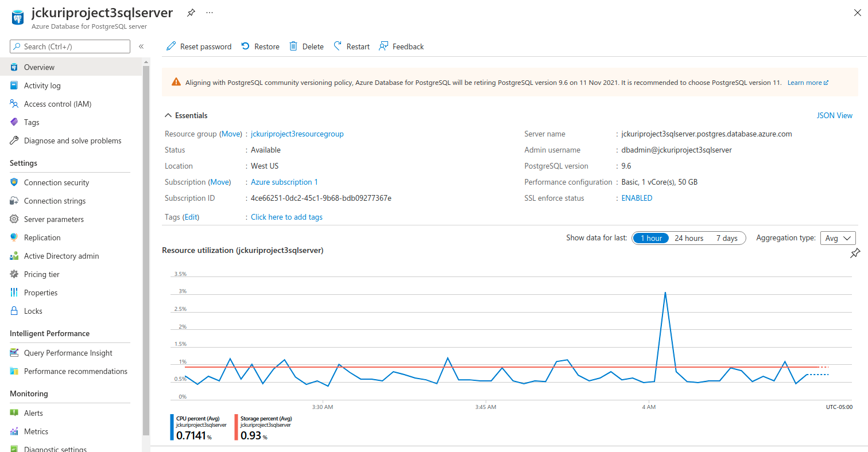The image size is (868, 452).
Task: Click Move link beside Subscription
Action: coord(219,182)
